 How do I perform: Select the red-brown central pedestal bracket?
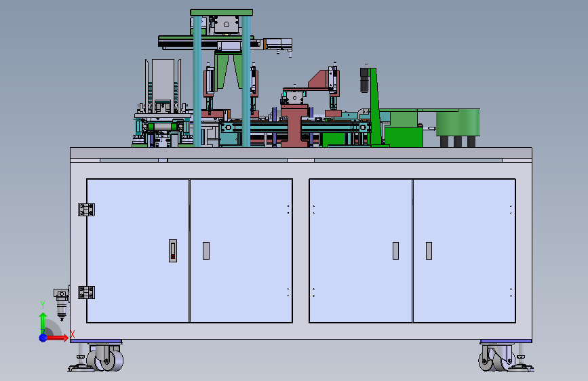[x=294, y=125]
